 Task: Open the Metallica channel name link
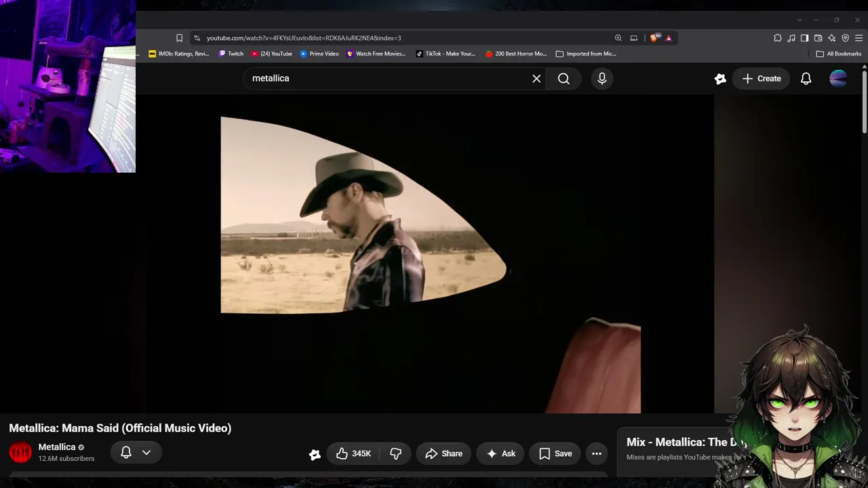click(57, 447)
